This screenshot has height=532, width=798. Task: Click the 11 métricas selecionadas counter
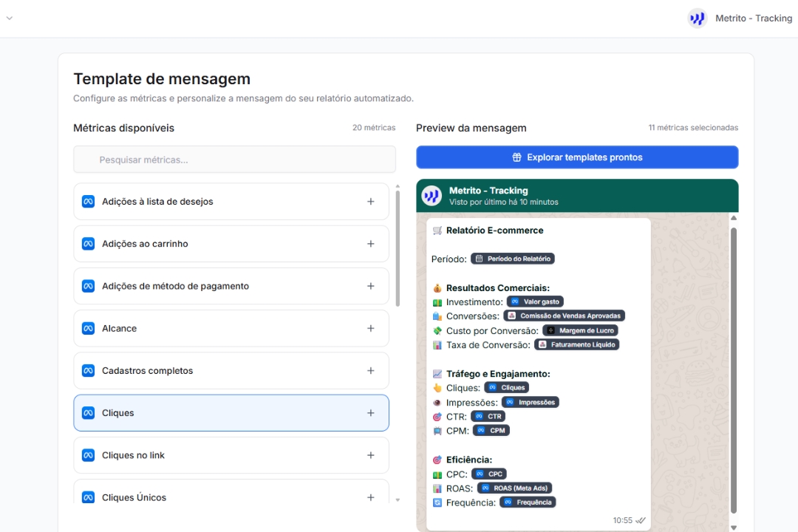click(693, 128)
